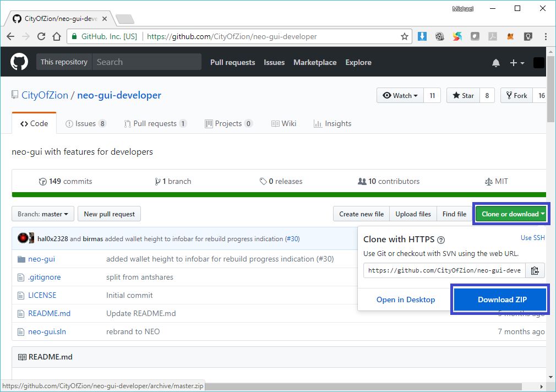The height and width of the screenshot is (392, 556).
Task: Open the neo-gui folder
Action: [x=41, y=259]
